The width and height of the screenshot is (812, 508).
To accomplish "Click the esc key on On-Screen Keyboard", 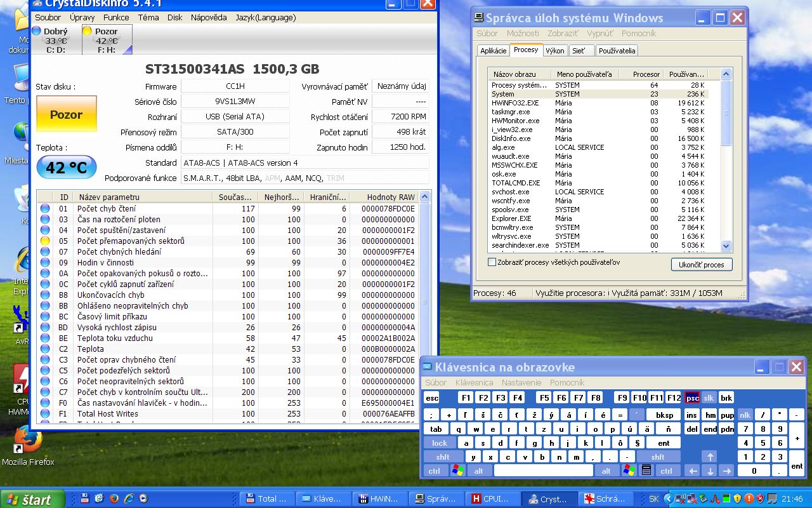I will pyautogui.click(x=431, y=398).
